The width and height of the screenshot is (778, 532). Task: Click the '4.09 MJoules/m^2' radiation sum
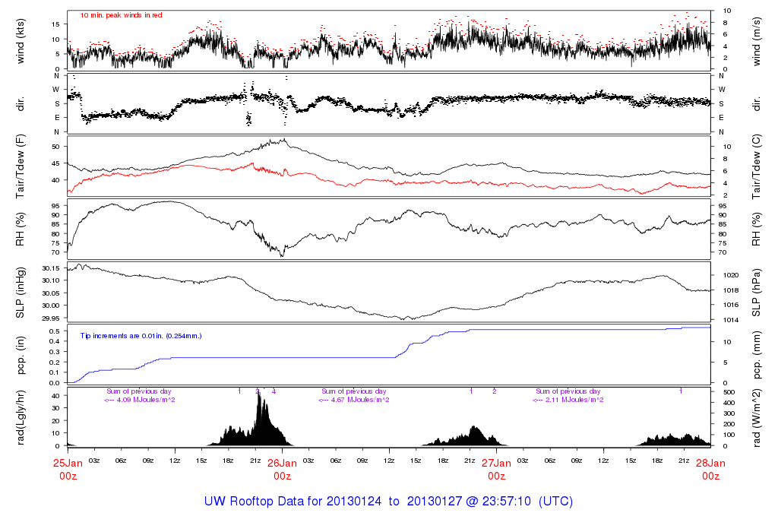[x=145, y=400]
